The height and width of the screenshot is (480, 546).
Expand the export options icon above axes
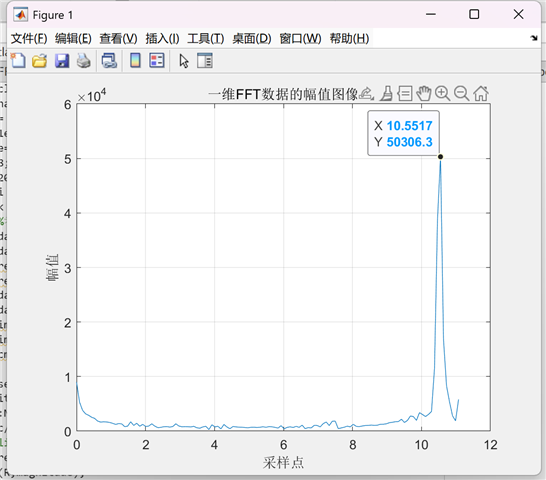tap(367, 94)
